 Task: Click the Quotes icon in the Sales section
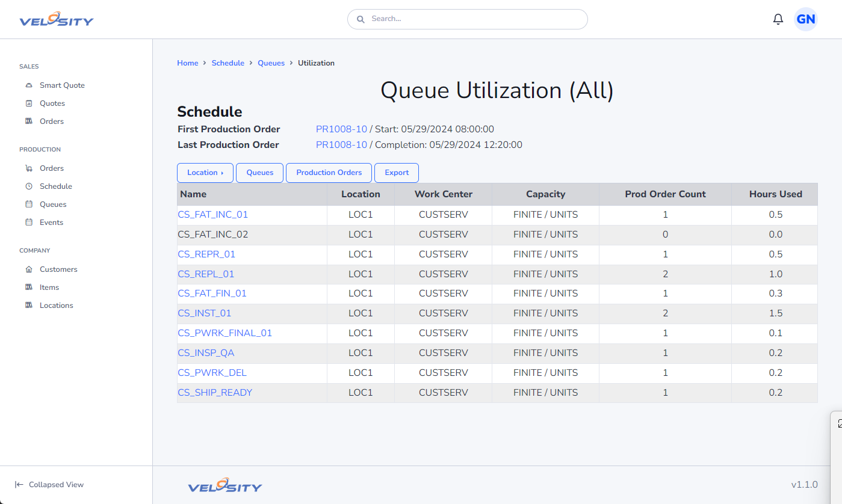[29, 103]
